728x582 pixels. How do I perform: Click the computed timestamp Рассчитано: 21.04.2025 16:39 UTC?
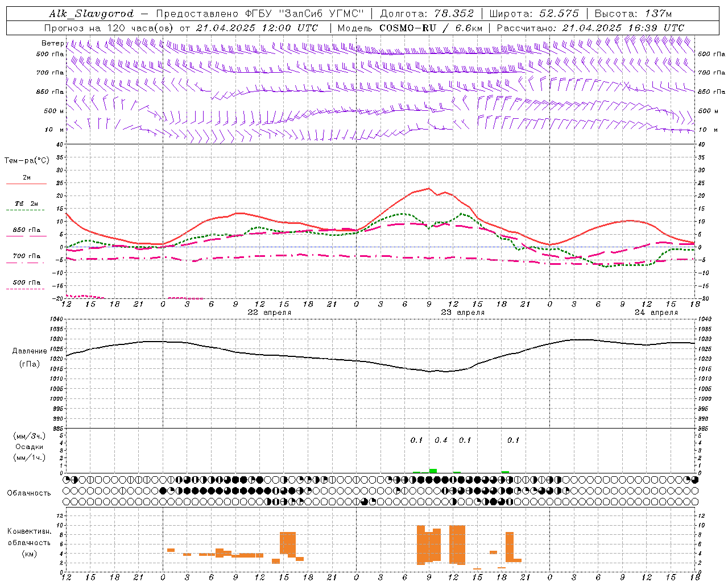590,28
